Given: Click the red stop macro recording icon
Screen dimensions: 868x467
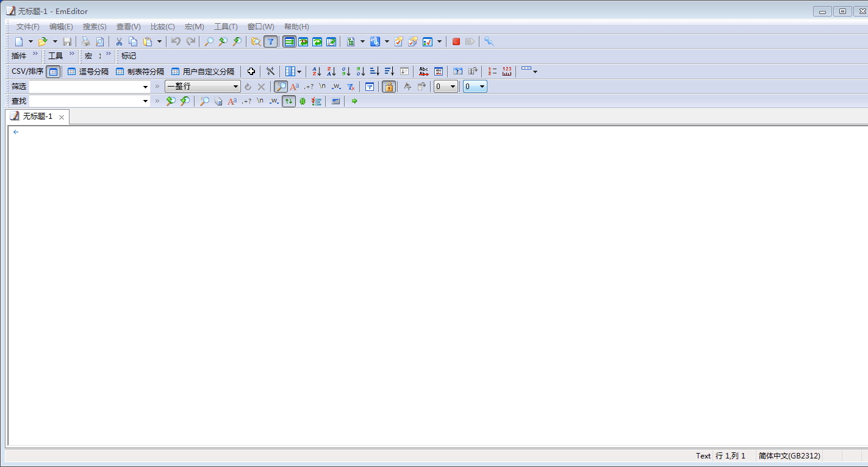Looking at the screenshot, I should coord(456,41).
